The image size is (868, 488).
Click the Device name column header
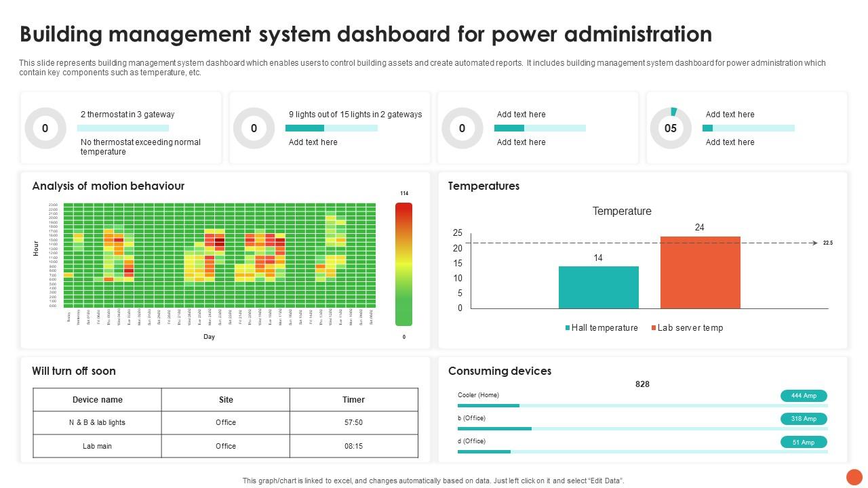pos(97,400)
